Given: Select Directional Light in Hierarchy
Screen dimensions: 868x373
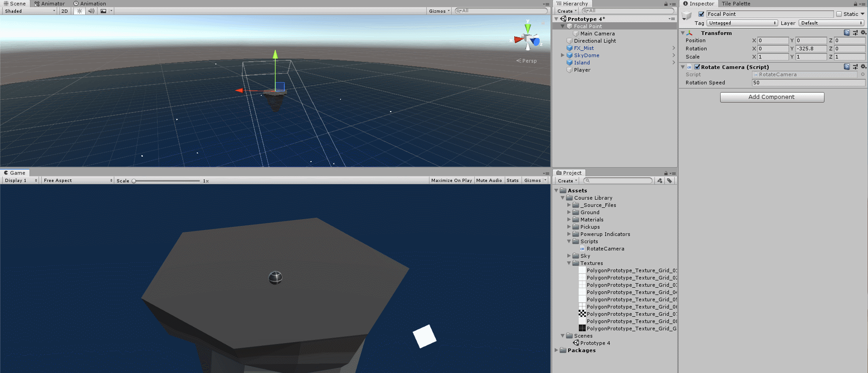Looking at the screenshot, I should click(595, 41).
